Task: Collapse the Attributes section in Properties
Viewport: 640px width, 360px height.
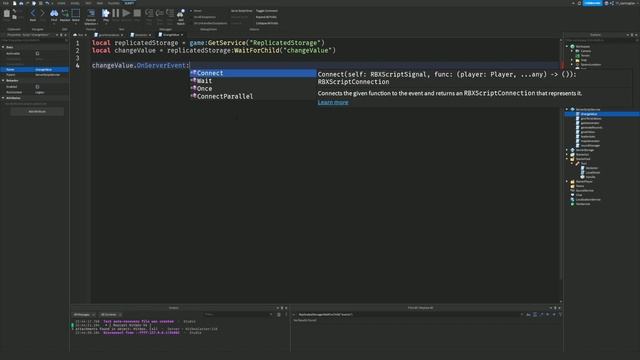Action: coord(3,98)
